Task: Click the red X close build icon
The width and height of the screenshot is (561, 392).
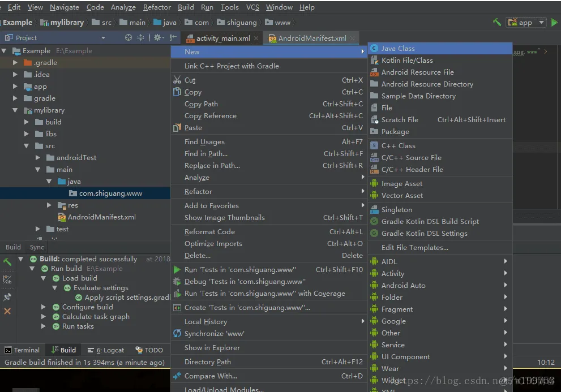Action: [x=7, y=311]
